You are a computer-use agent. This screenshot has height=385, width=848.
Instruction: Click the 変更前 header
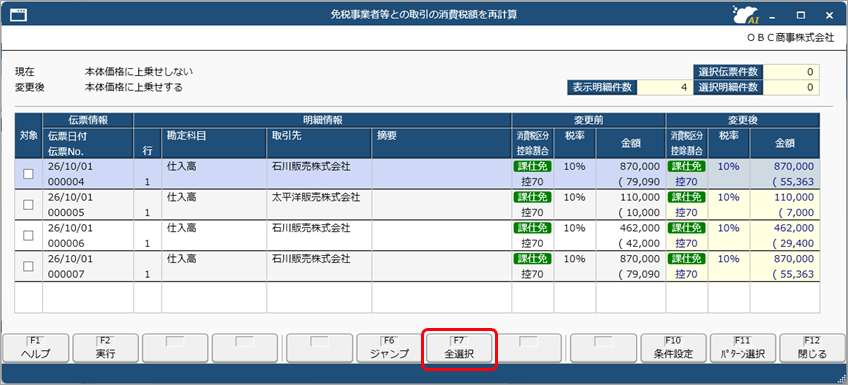tap(588, 120)
